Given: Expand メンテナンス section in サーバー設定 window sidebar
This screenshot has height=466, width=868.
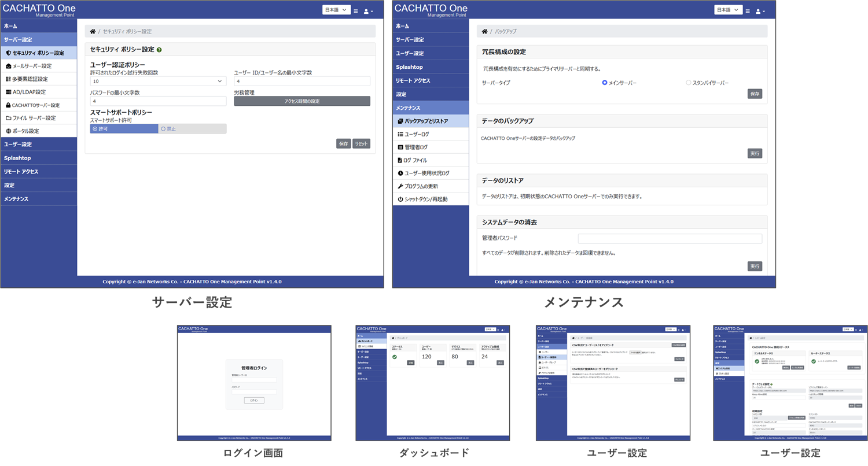Looking at the screenshot, I should 39,199.
